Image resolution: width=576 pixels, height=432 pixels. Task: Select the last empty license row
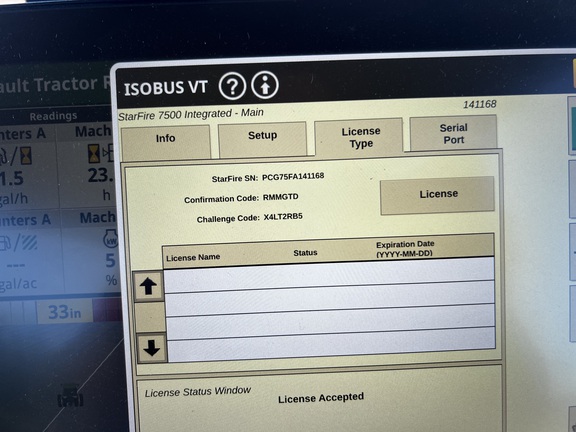tap(332, 344)
